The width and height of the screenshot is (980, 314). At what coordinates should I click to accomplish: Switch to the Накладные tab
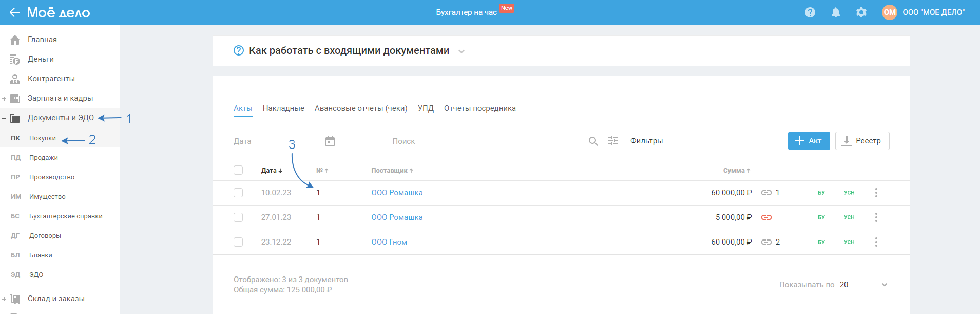pyautogui.click(x=283, y=108)
